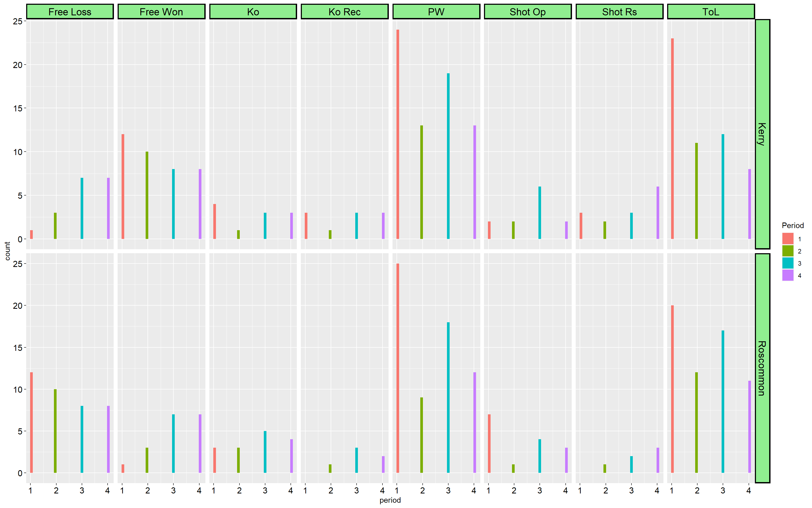Click the purple Period 4 legend swatch
The height and width of the screenshot is (508, 812).
pyautogui.click(x=788, y=275)
